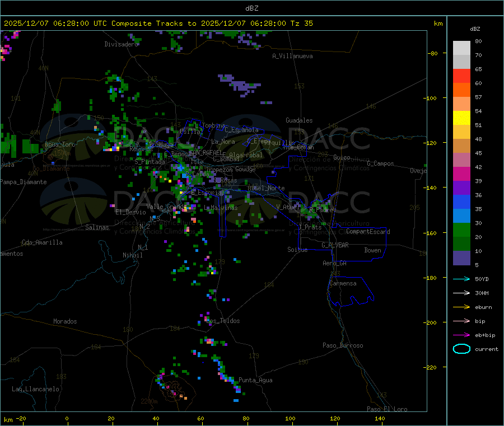Click the dBZ heading above color scale
This screenshot has height=426, width=504.
point(475,29)
